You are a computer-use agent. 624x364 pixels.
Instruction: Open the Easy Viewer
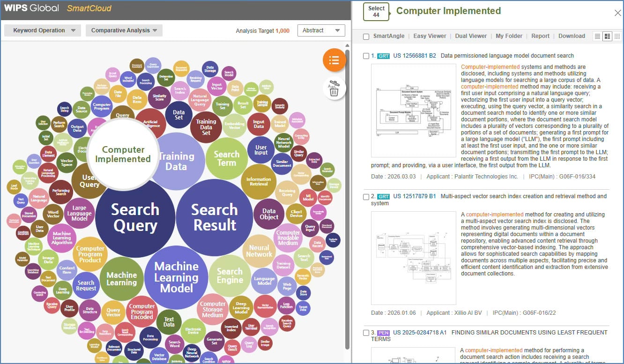430,36
